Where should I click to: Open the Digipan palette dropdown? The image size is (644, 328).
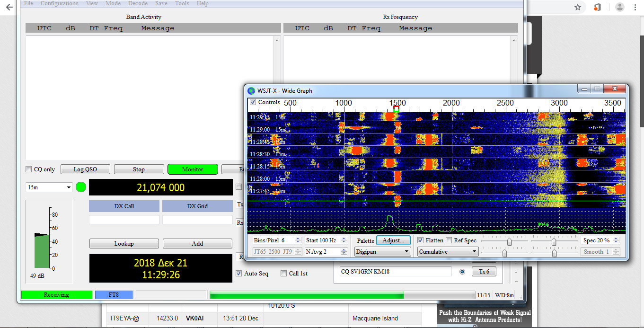(x=382, y=251)
